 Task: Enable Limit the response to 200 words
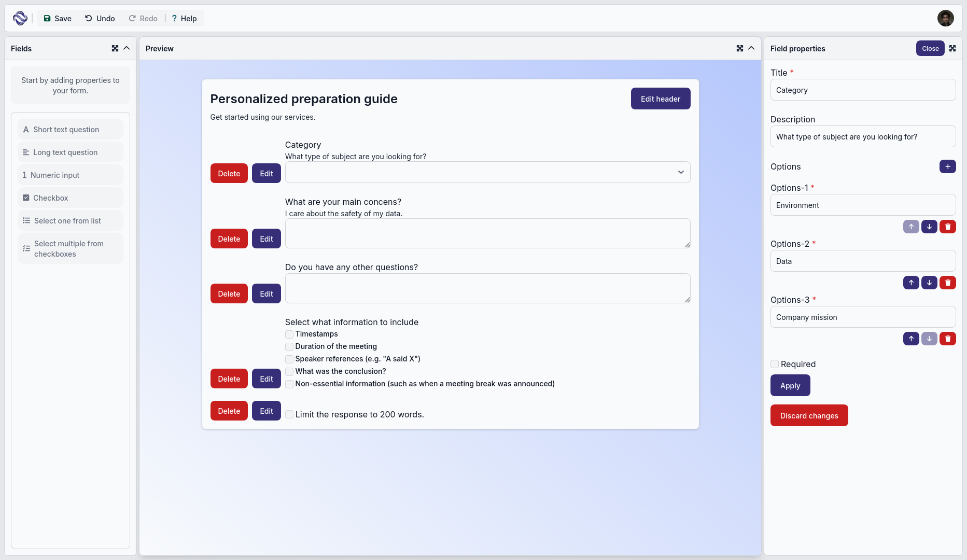click(x=289, y=414)
